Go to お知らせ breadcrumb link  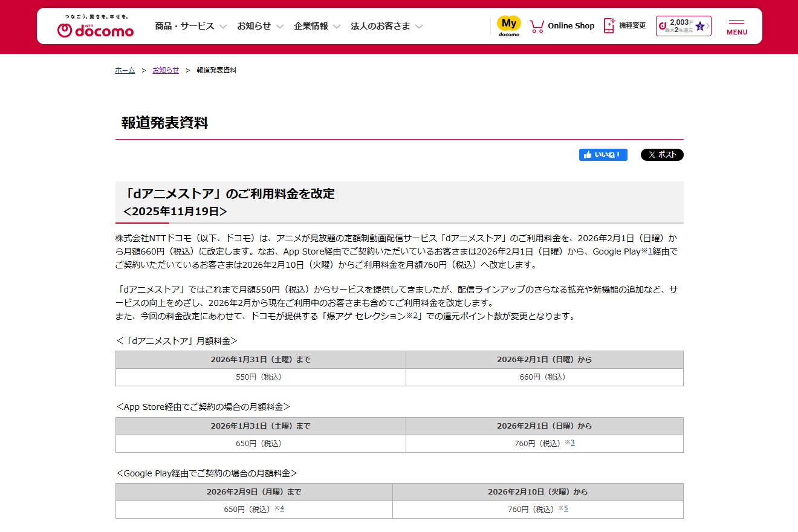pos(166,70)
